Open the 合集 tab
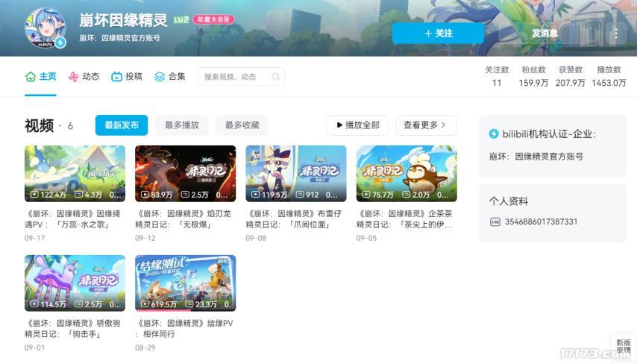Screen dimensions: 637x364 (x=170, y=76)
